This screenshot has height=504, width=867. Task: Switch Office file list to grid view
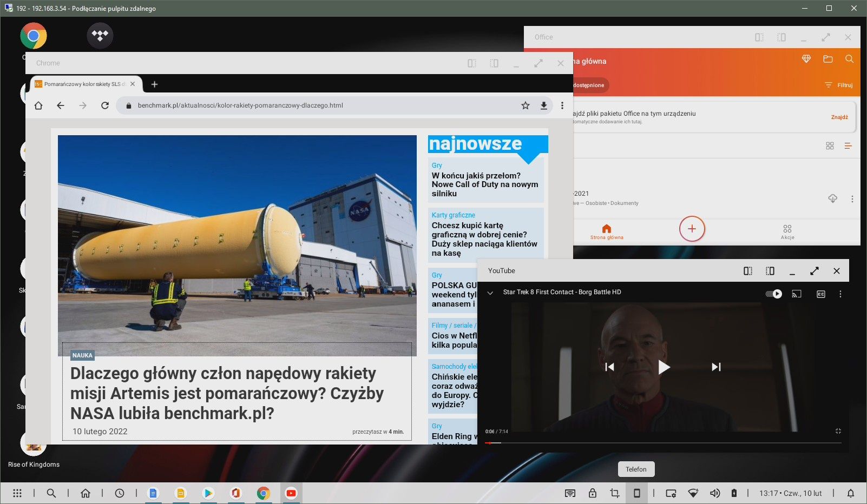830,146
